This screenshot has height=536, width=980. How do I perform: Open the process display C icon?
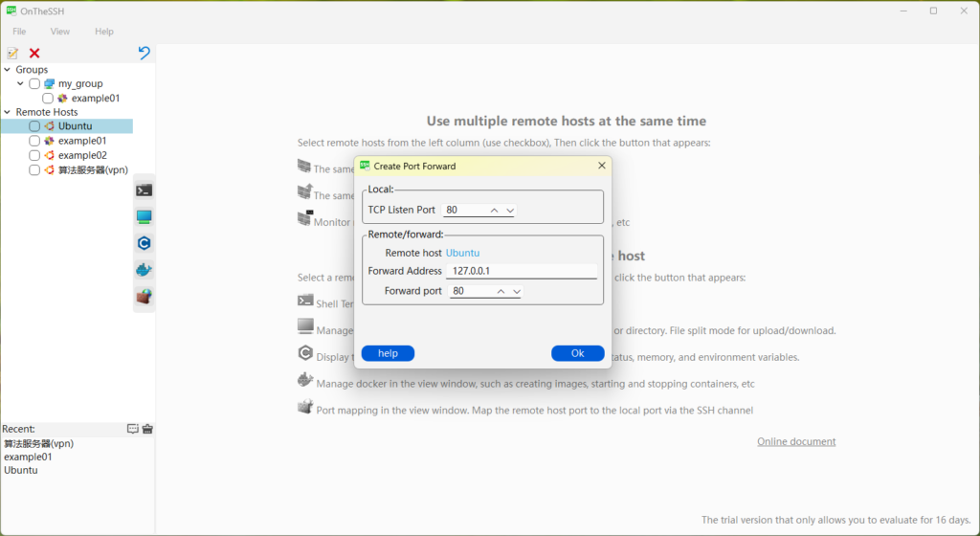click(144, 243)
